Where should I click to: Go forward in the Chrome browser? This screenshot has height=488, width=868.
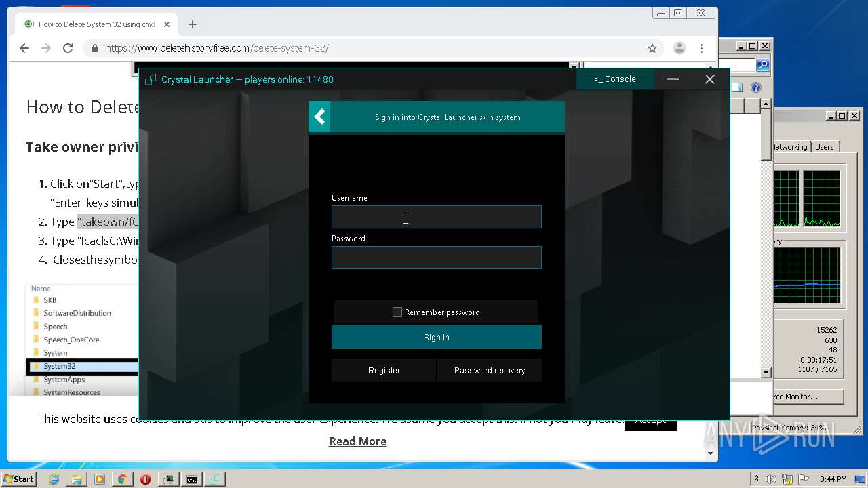click(x=46, y=48)
